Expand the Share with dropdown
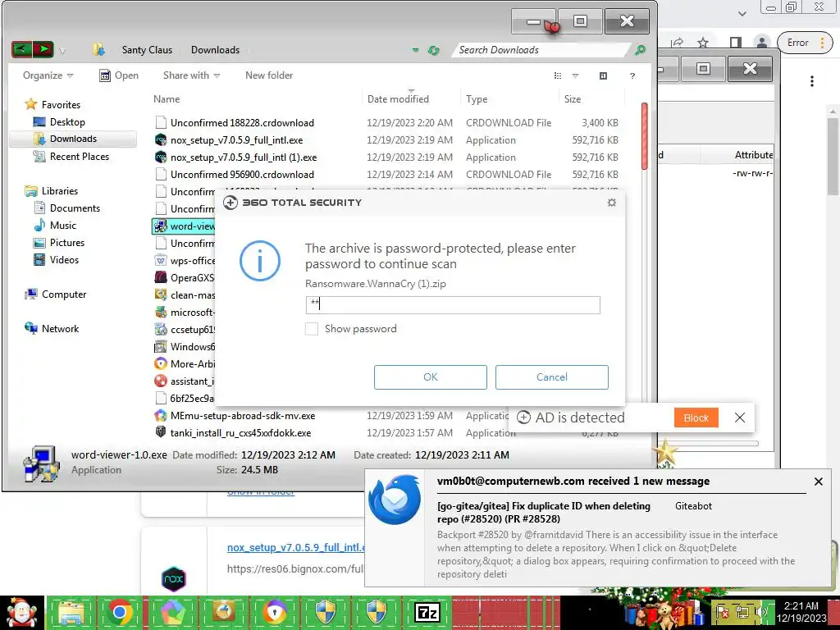840x630 pixels. click(x=191, y=75)
